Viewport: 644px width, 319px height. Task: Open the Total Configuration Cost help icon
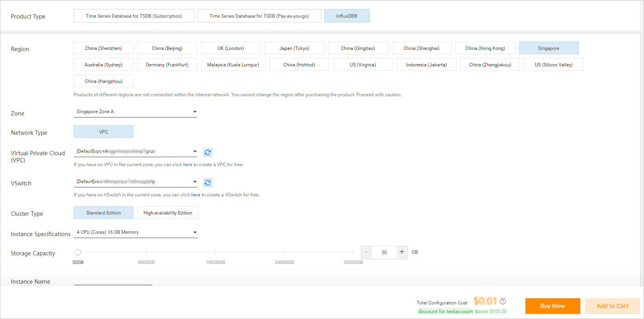[x=503, y=301]
